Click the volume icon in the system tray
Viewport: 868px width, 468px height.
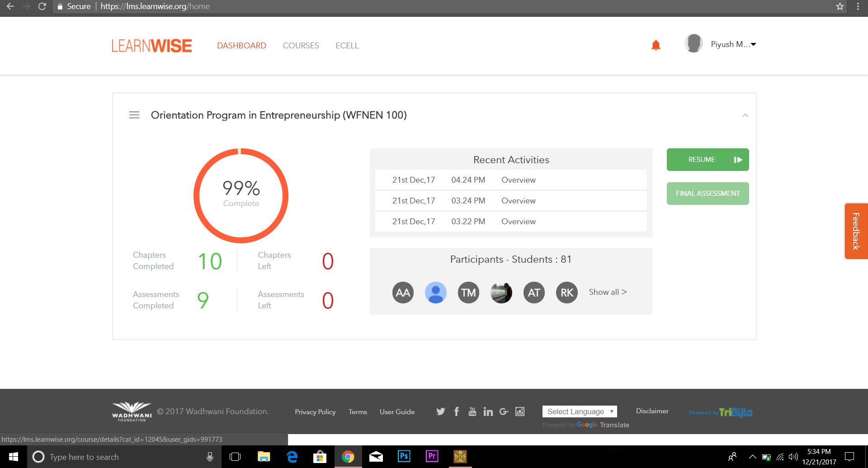793,457
